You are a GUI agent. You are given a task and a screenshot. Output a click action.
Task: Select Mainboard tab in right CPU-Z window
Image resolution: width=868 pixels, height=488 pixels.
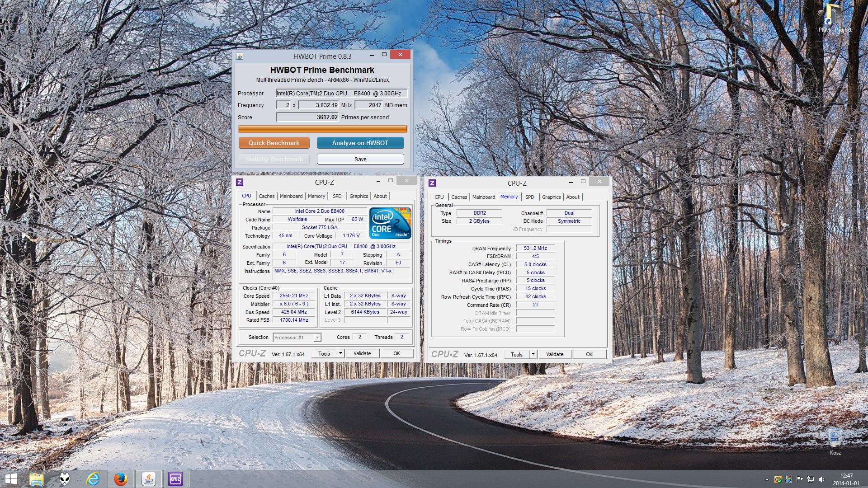(x=484, y=197)
